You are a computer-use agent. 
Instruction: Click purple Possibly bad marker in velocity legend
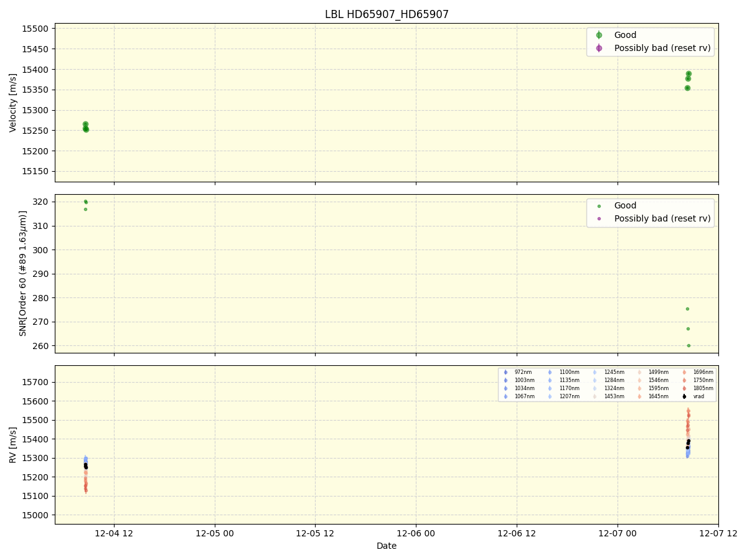tap(599, 48)
